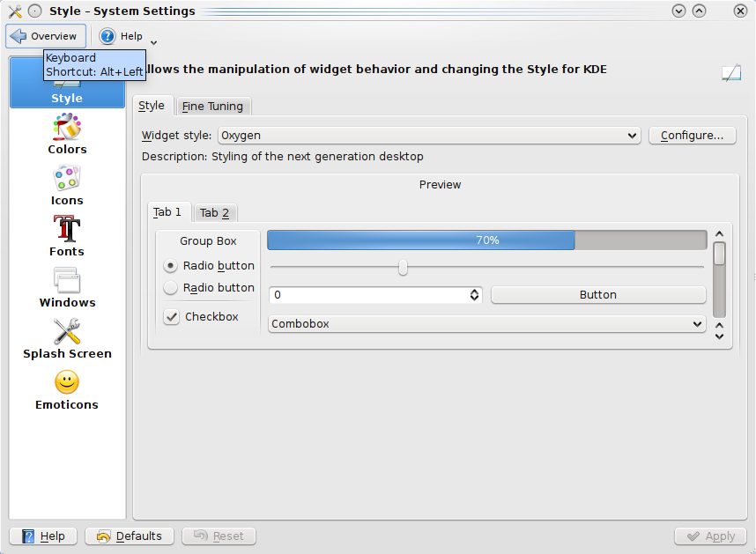756x554 pixels.
Task: Open Splash Screen settings
Action: [67, 332]
